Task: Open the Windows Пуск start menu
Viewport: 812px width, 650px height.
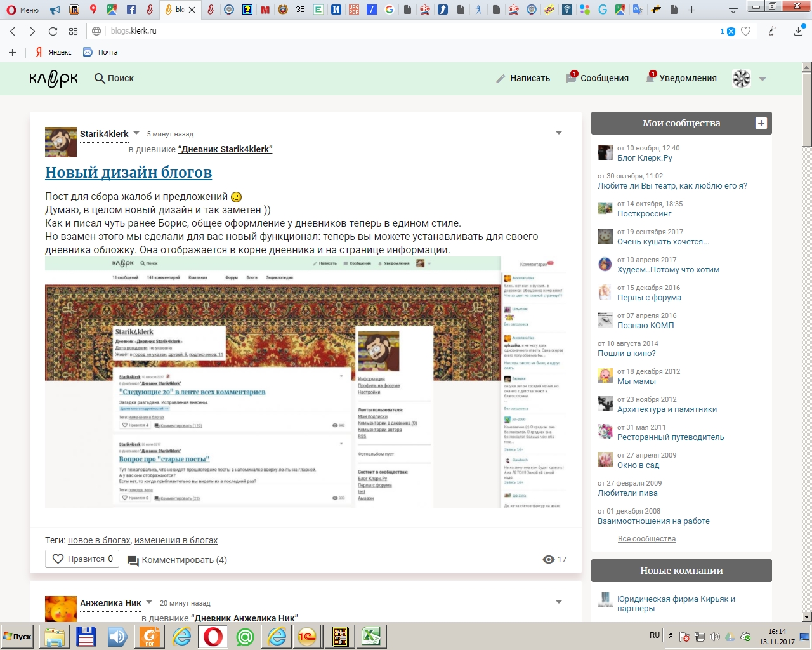Action: tap(18, 637)
